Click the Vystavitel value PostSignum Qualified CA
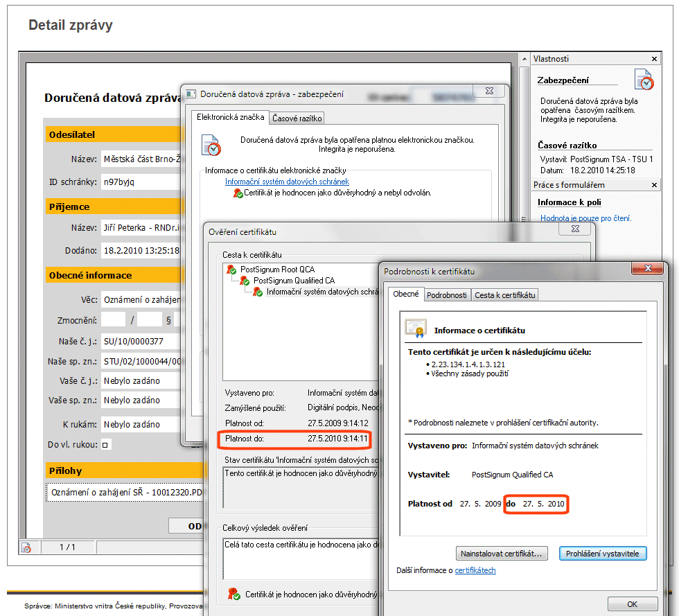 coord(512,475)
